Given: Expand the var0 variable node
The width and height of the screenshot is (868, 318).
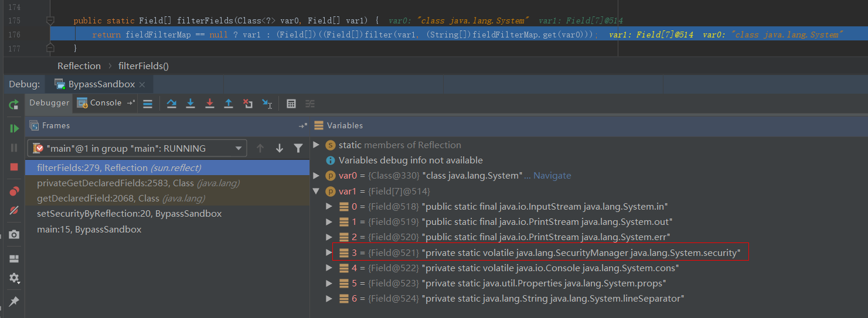Looking at the screenshot, I should coord(316,176).
